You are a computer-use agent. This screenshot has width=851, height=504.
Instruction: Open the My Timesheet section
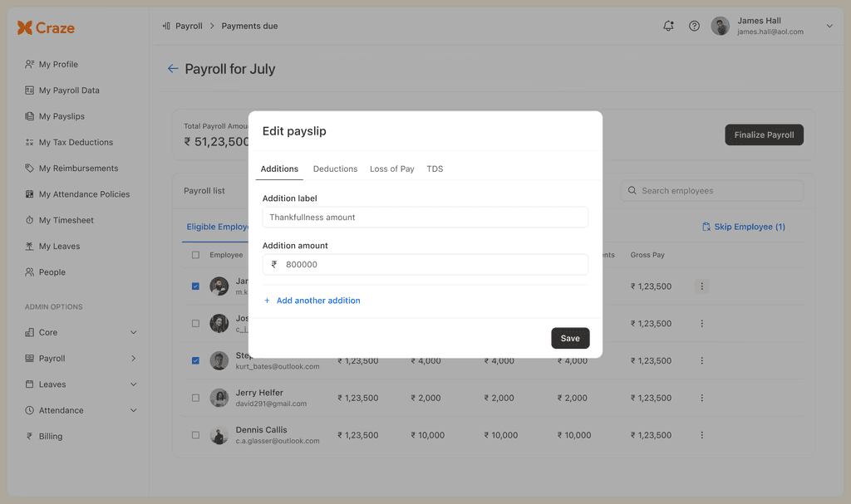click(28, 220)
